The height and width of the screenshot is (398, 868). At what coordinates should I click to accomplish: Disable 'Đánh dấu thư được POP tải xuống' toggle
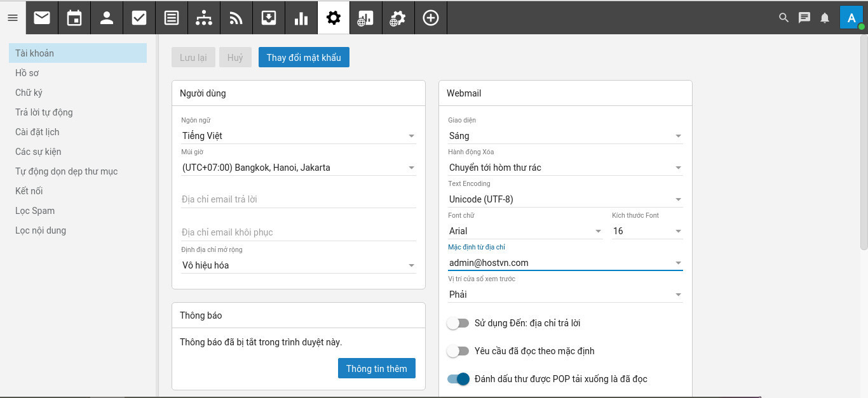[458, 379]
